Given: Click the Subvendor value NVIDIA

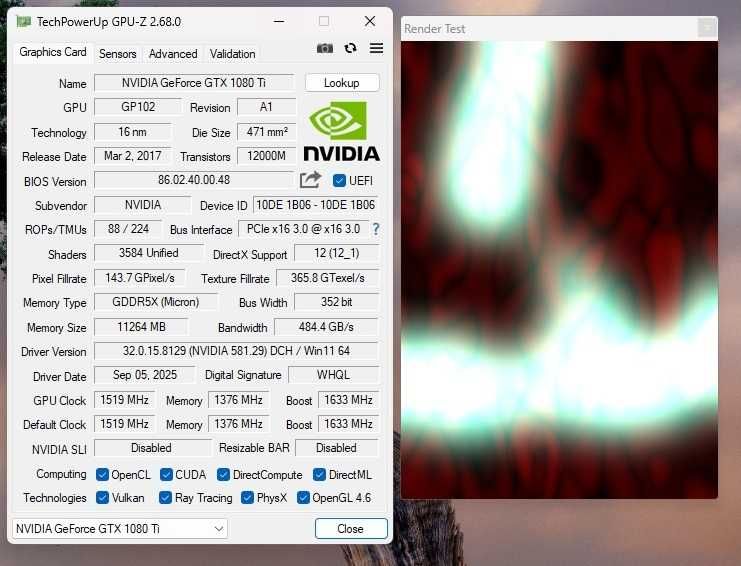Looking at the screenshot, I should 143,205.
